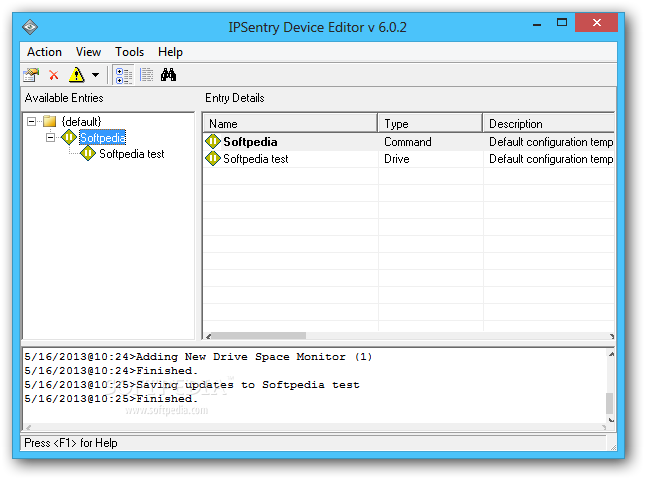Screen dimensions: 645x479
Task: Click the edit entry properties toolbar icon
Action: (31, 75)
